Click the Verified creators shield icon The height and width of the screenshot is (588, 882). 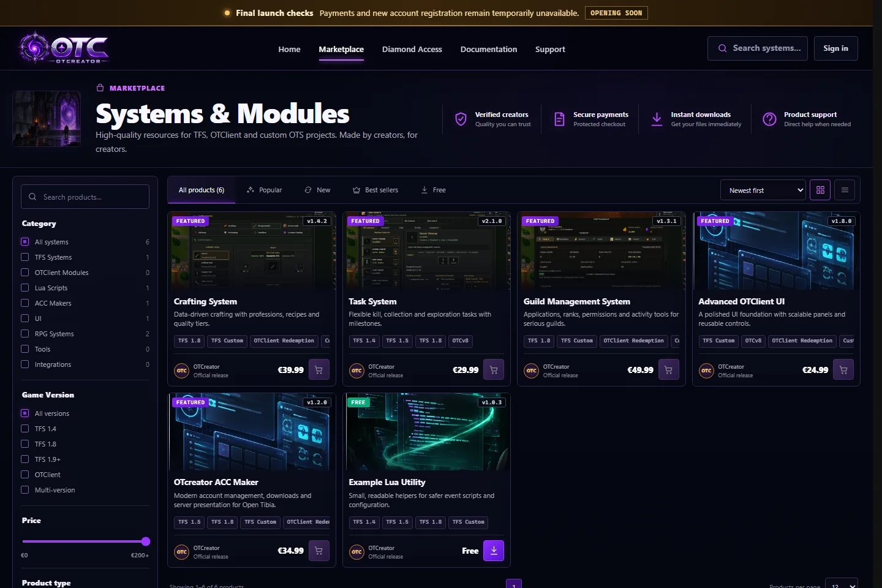(x=461, y=119)
